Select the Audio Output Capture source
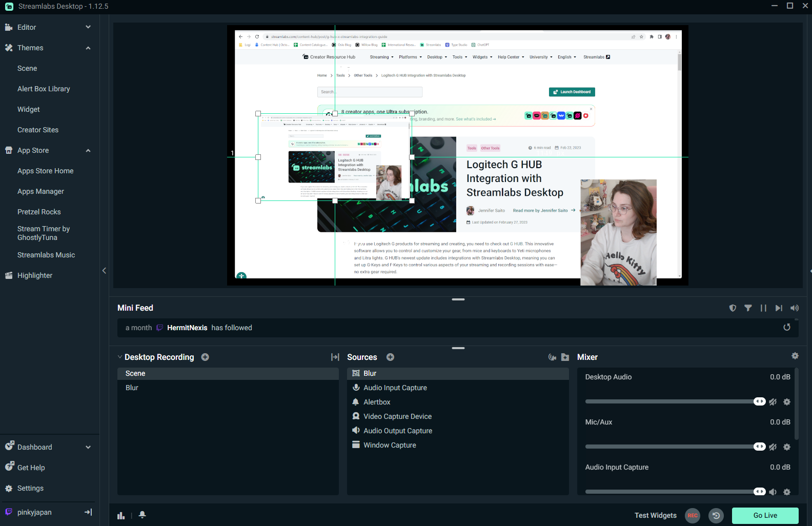Image resolution: width=812 pixels, height=526 pixels. pos(458,431)
